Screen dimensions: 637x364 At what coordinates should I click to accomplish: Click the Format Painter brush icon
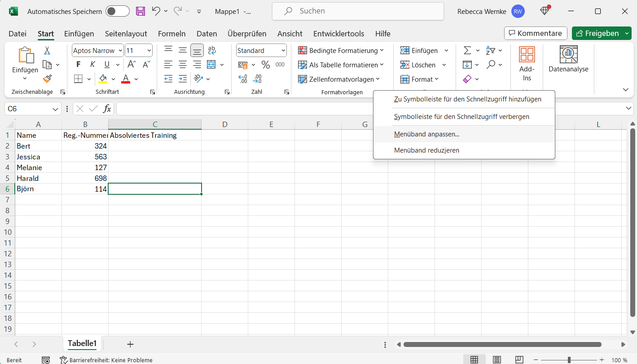[47, 79]
